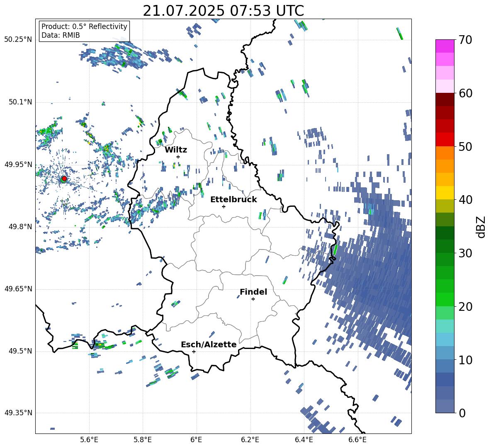The width and height of the screenshot is (491, 448).
Task: Click the 49.8°N latitude label
Action: coord(20,227)
